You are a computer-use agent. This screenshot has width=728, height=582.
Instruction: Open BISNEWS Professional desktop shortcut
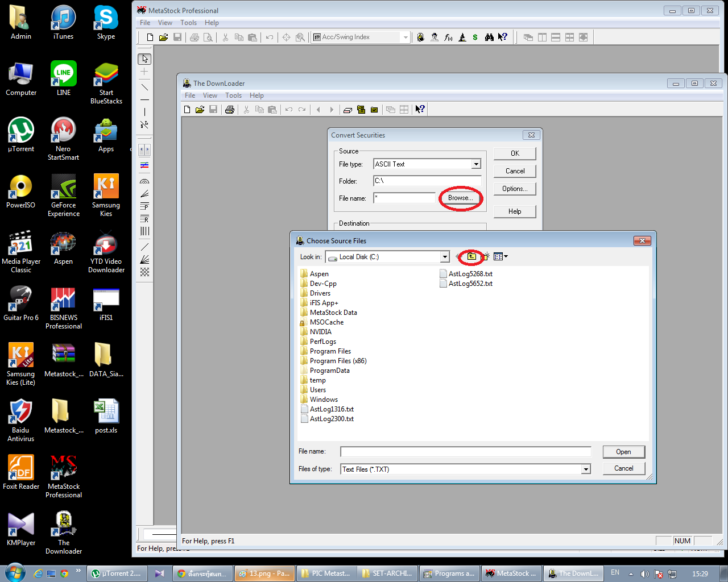pyautogui.click(x=63, y=307)
